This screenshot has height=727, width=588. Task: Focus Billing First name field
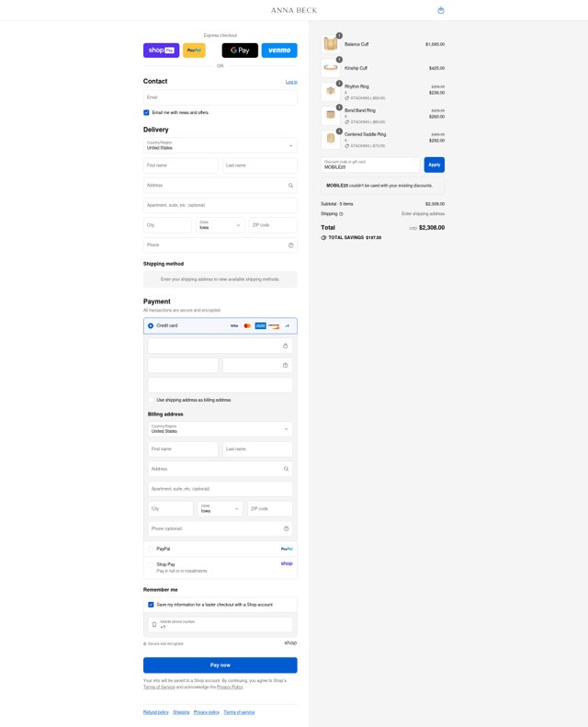point(183,449)
